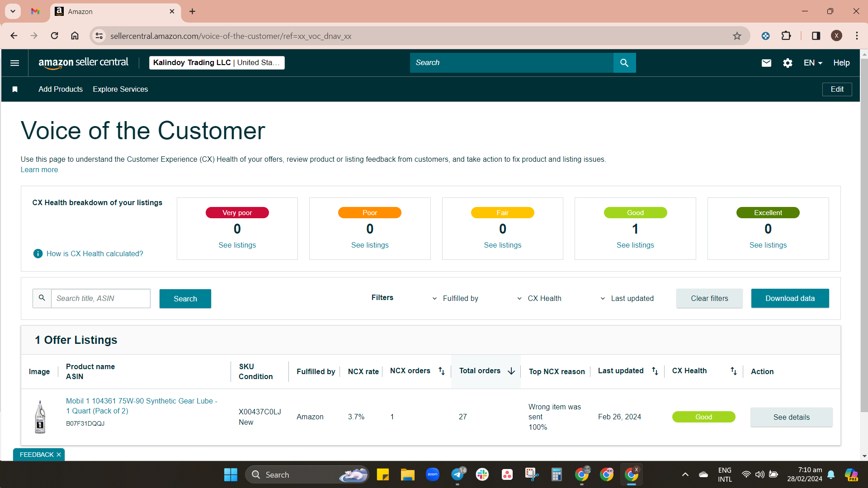
Task: Open File Explorer from the taskbar
Action: click(x=407, y=474)
